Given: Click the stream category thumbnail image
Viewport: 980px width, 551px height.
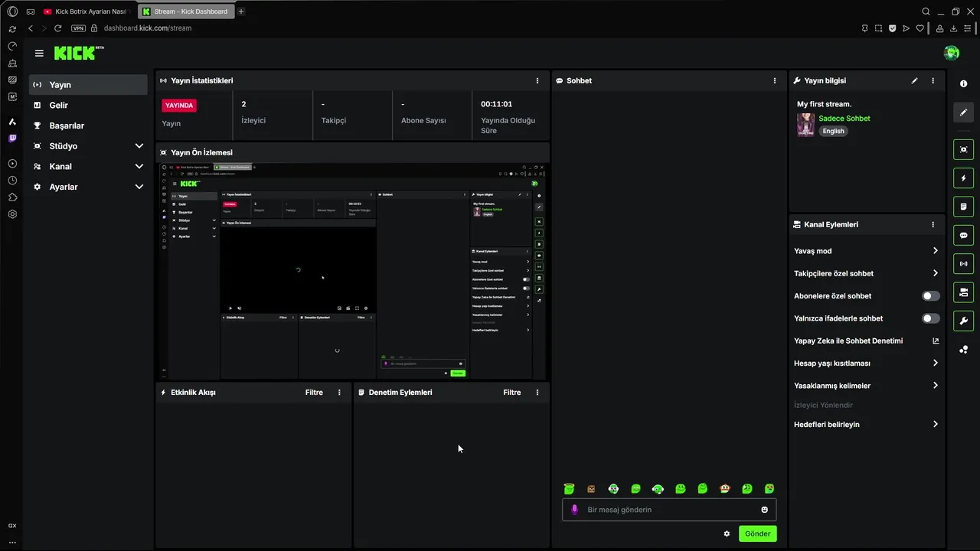Looking at the screenshot, I should pyautogui.click(x=805, y=125).
